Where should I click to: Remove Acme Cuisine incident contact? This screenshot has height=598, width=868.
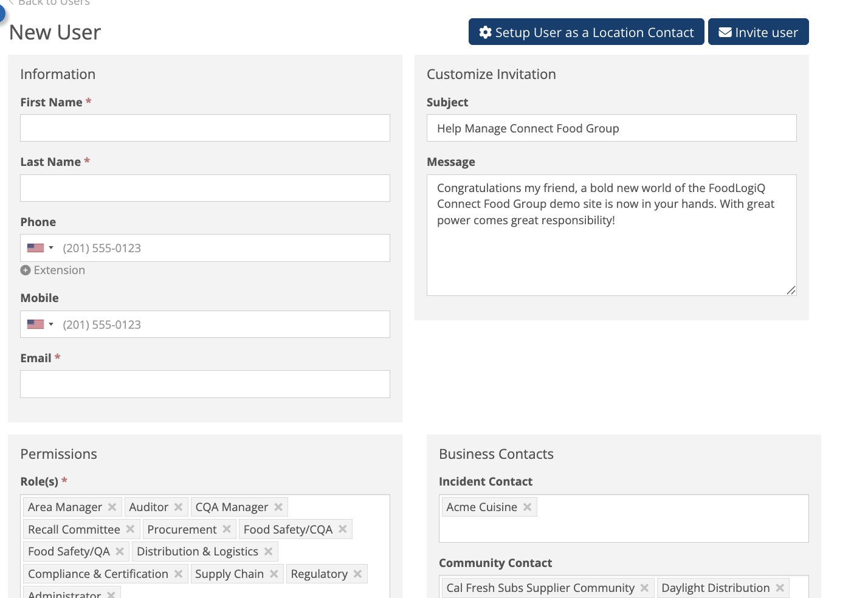pos(527,507)
